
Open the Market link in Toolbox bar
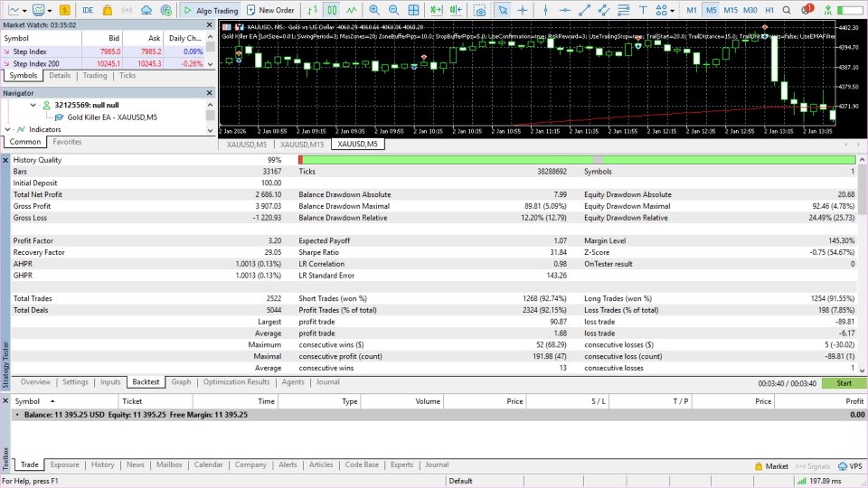[x=771, y=466]
